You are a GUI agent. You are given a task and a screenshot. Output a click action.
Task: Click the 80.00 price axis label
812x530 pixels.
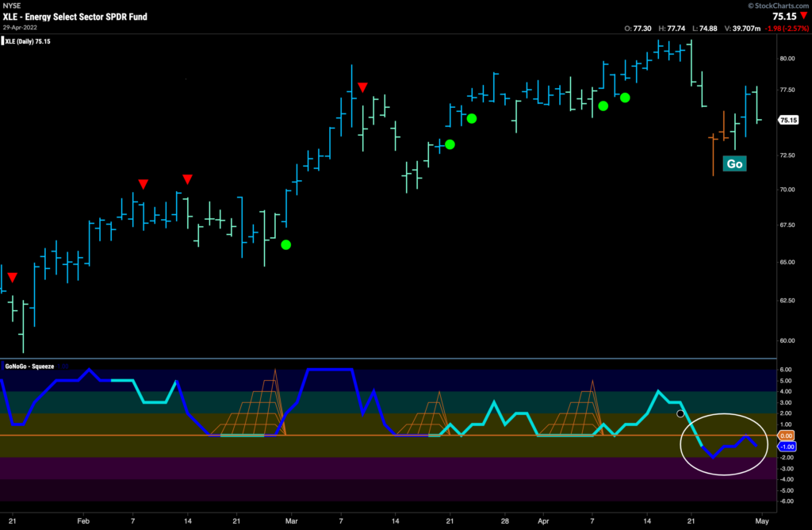pos(787,59)
